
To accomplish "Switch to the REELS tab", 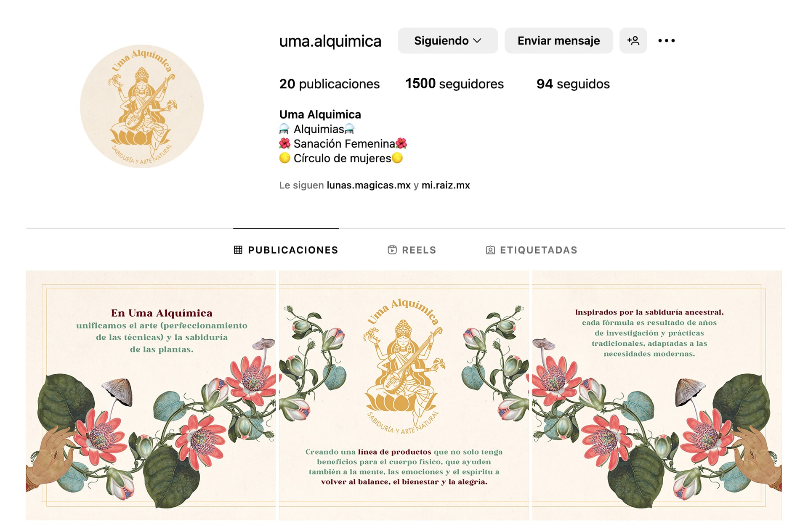I will pyautogui.click(x=412, y=250).
